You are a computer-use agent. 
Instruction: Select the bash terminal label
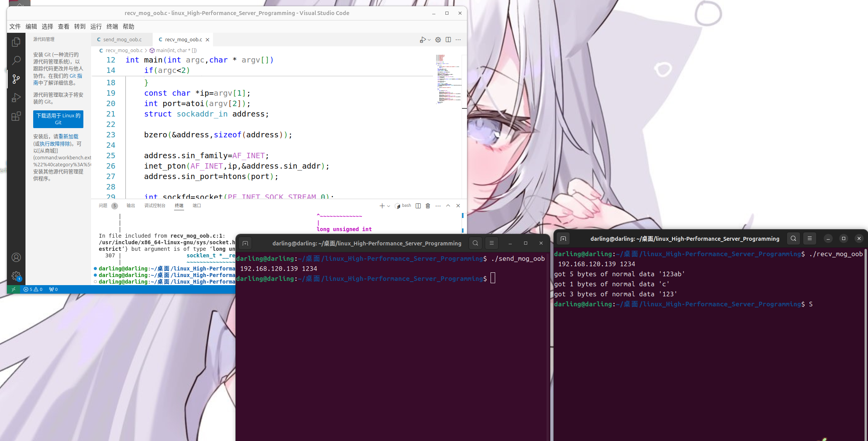403,206
